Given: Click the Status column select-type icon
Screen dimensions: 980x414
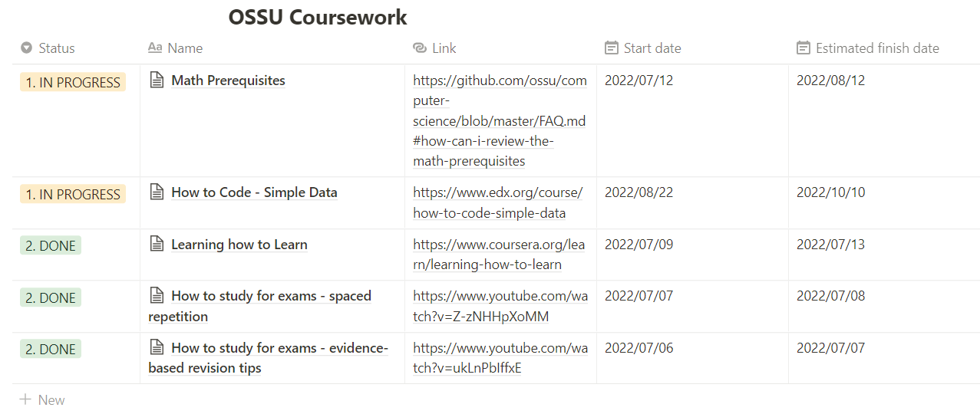Looking at the screenshot, I should [x=27, y=48].
